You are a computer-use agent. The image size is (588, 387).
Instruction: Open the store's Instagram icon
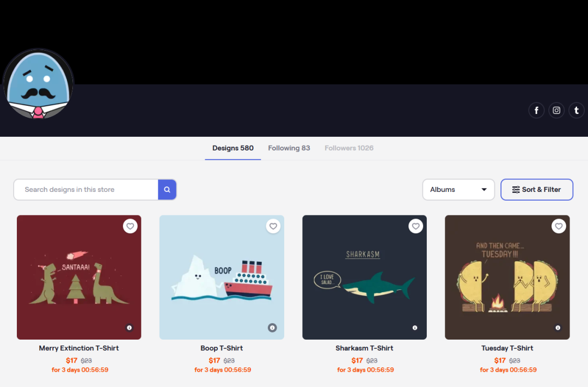point(556,110)
